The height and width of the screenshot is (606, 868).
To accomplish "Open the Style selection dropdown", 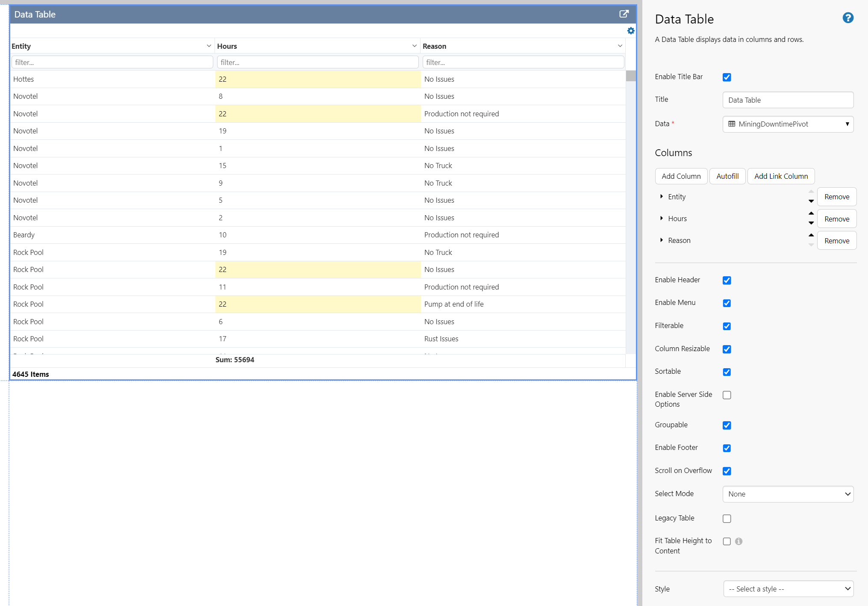I will 788,589.
